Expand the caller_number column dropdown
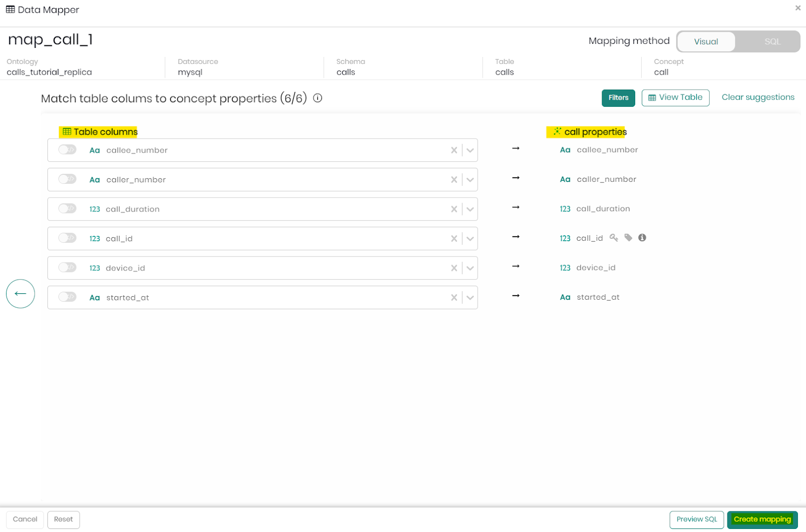The image size is (806, 532). (470, 180)
